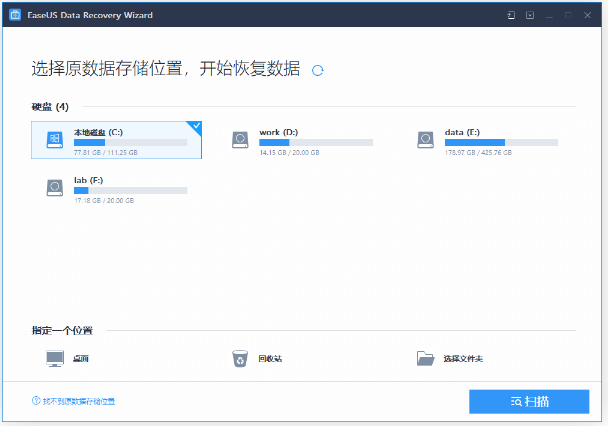608x426 pixels.
Task: Click the 桌面 location label
Action: pyautogui.click(x=81, y=359)
